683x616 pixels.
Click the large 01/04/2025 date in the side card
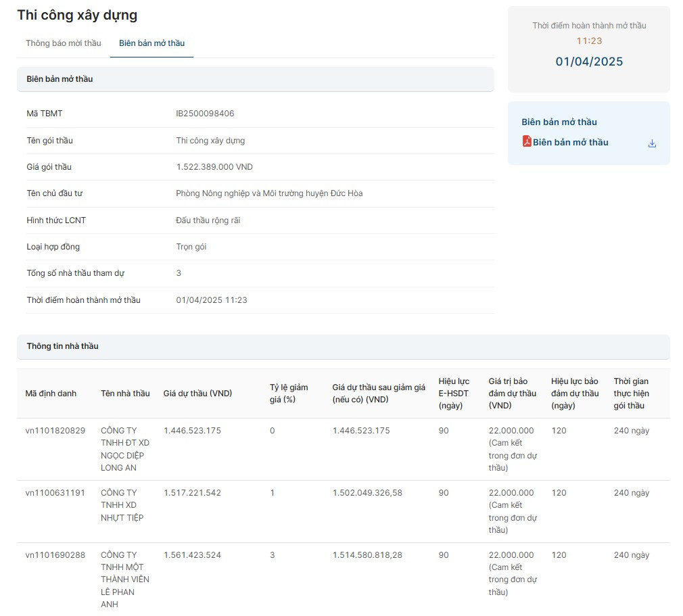click(589, 62)
